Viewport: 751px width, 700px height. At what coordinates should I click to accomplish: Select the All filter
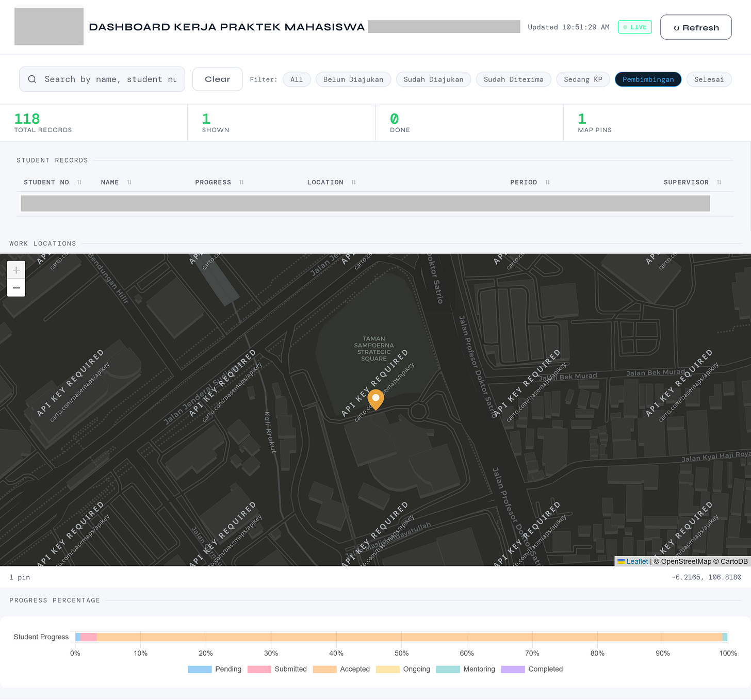tap(297, 79)
